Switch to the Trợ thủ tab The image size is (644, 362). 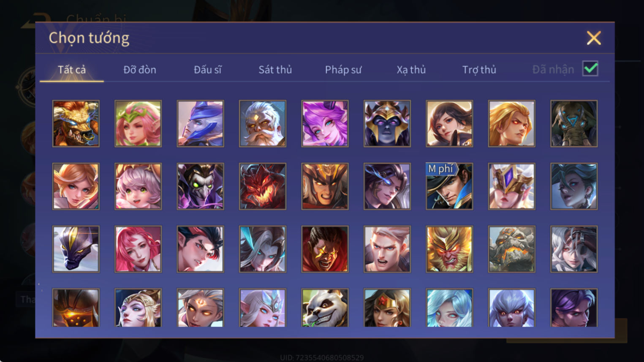coord(479,70)
